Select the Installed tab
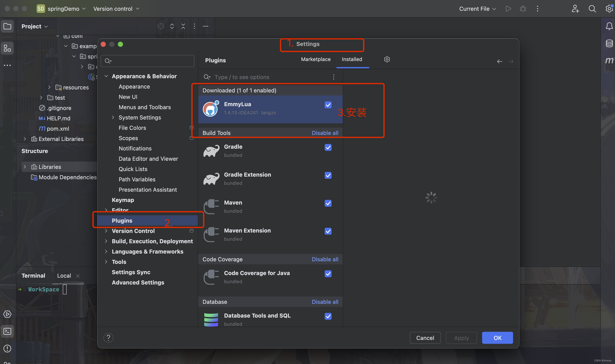The image size is (615, 364). pos(352,59)
